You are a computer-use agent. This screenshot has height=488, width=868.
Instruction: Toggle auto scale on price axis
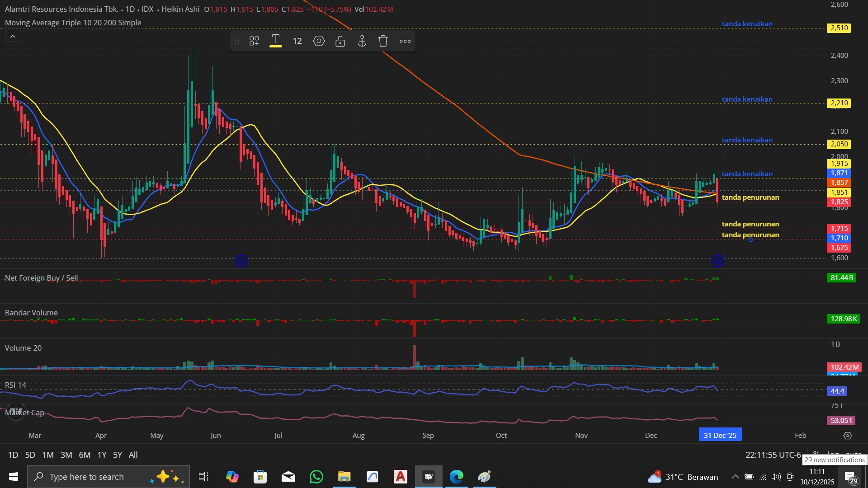point(853,453)
